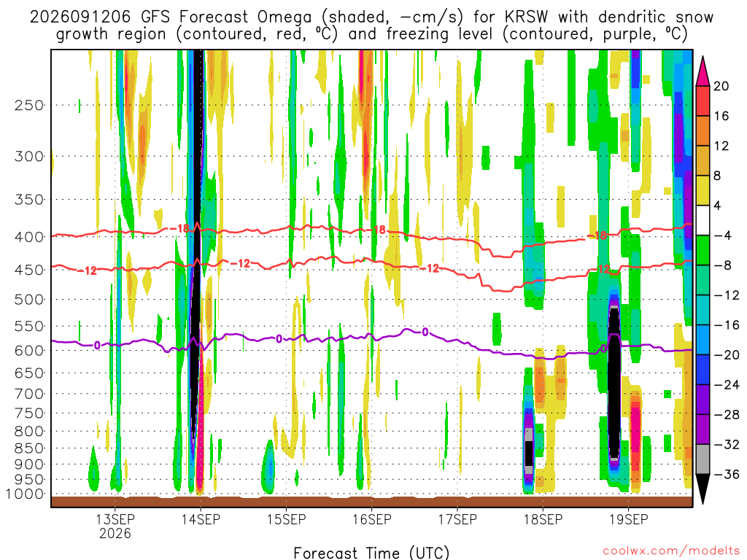Click the orange colorbar swatch above 12

(703, 131)
